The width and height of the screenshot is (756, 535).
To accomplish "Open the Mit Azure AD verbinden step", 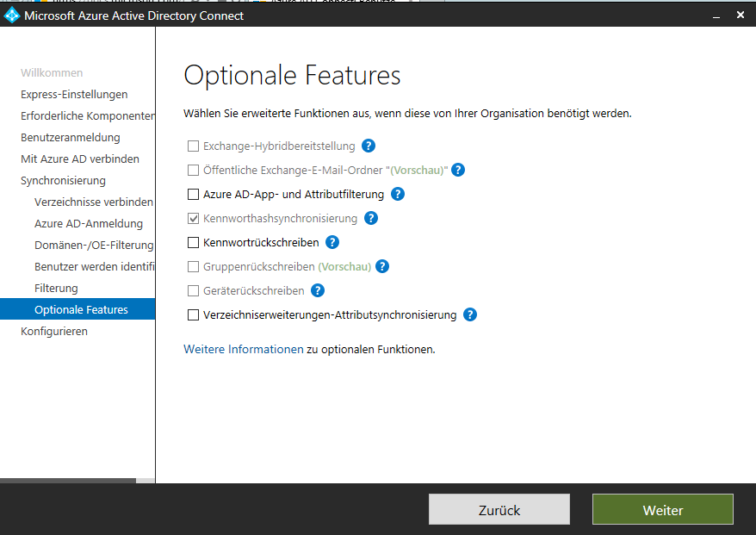I will [x=80, y=159].
